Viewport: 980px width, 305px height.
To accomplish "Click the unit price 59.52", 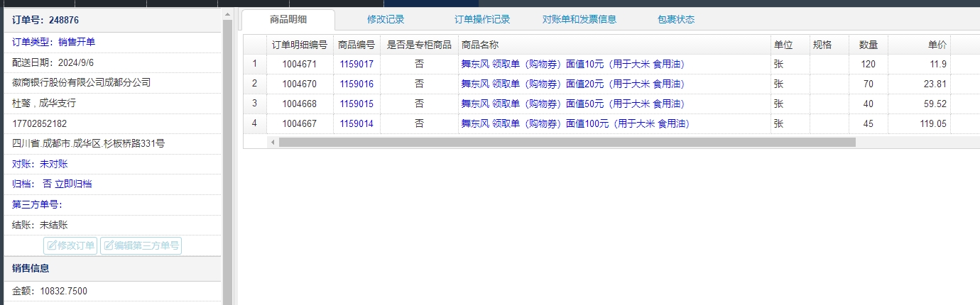I will pyautogui.click(x=935, y=104).
